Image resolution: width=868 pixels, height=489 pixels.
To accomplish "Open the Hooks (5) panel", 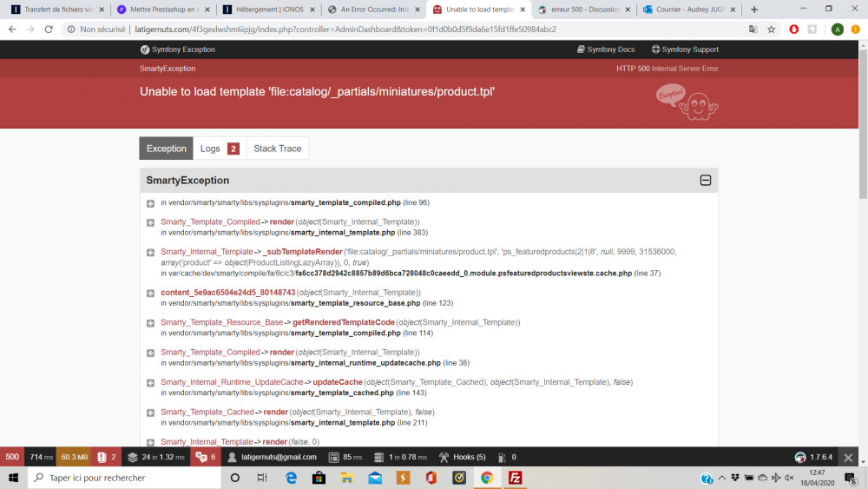I will coord(463,457).
